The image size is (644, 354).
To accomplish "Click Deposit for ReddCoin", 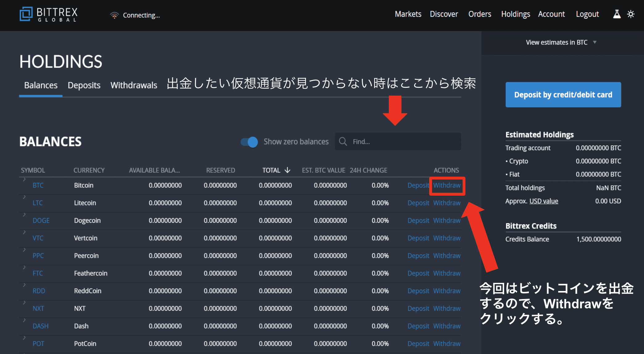I will tap(418, 291).
